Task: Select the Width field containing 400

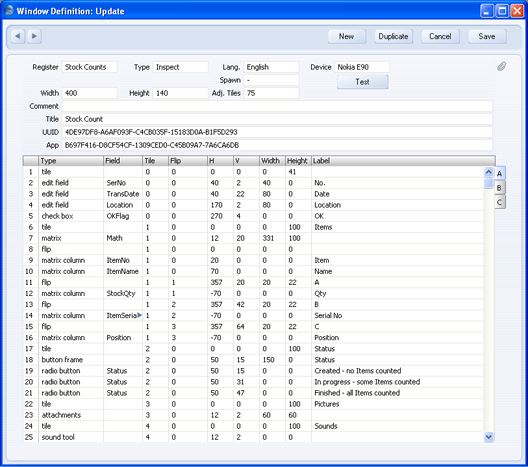Action: tap(90, 93)
